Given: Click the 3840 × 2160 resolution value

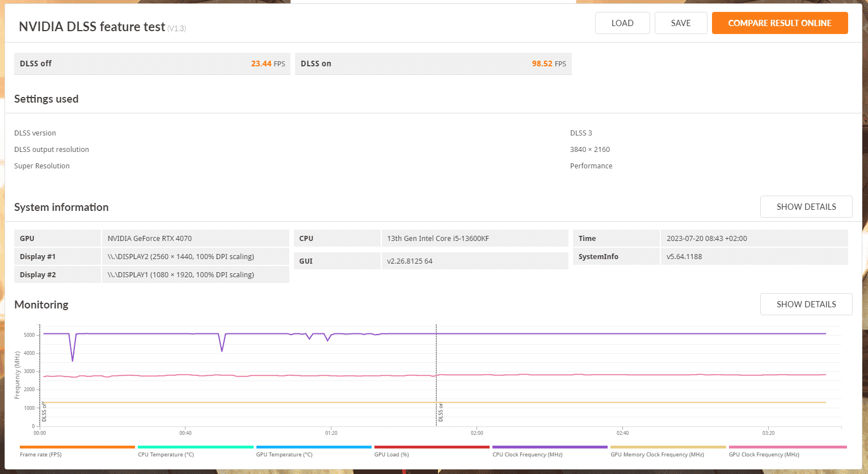Looking at the screenshot, I should pos(590,150).
